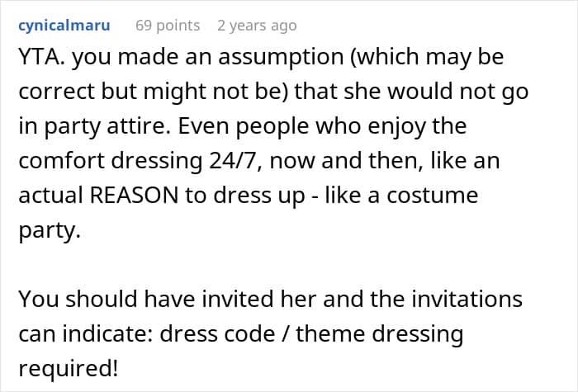Click the word "required!" on the last line
The height and width of the screenshot is (392, 578).
[69, 367]
